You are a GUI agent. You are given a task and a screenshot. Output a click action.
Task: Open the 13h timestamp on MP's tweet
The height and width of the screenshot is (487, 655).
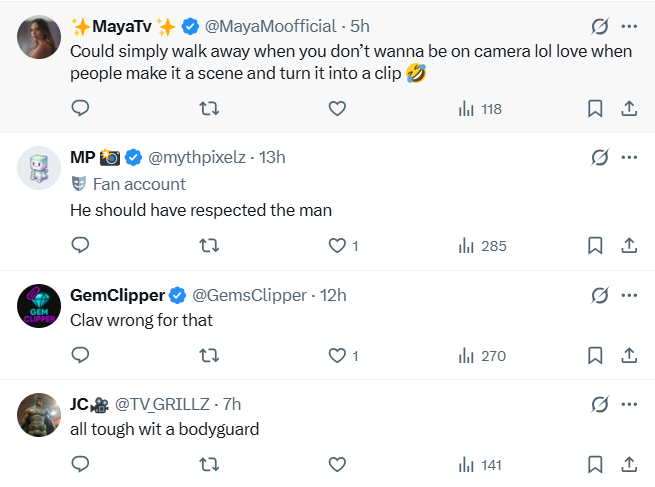[272, 157]
